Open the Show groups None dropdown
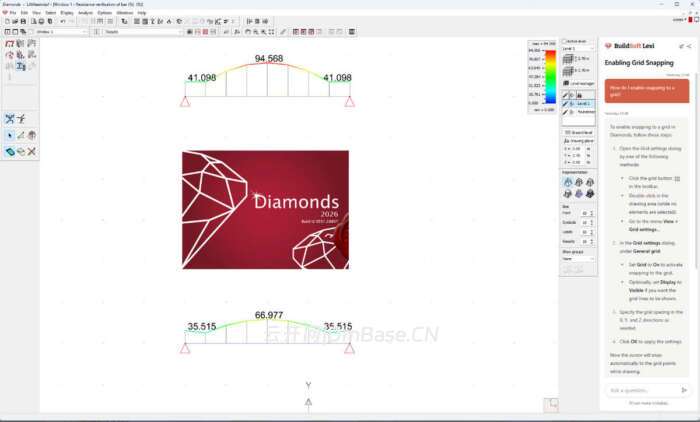This screenshot has width=700, height=422. [x=578, y=259]
